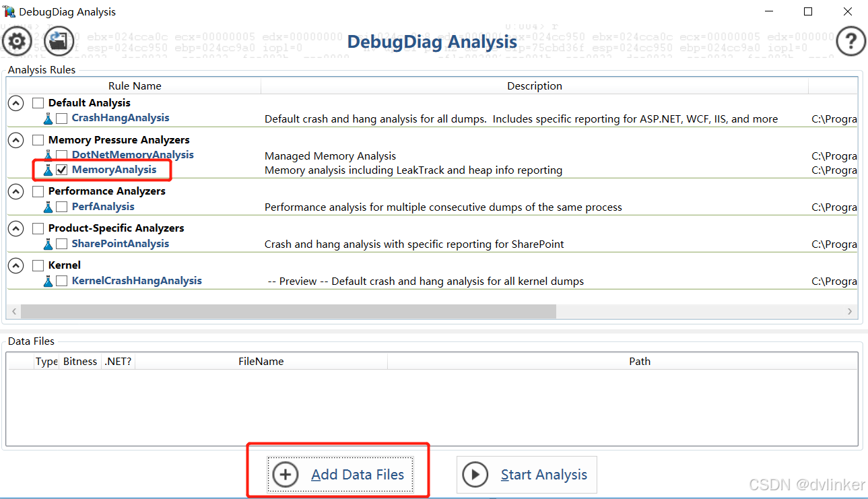Image resolution: width=868 pixels, height=499 pixels.
Task: Click the FileName column header
Action: tap(261, 362)
